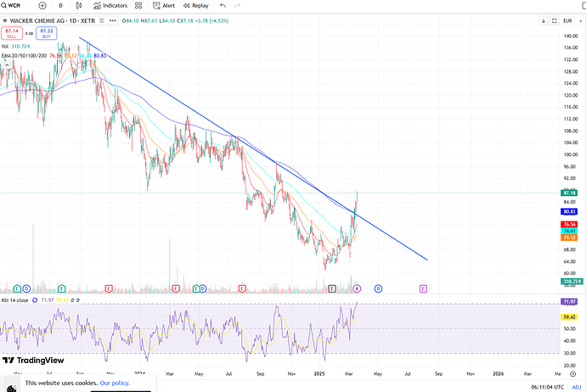Open time axis settings gear icon
586x392 pixels.
(x=573, y=373)
